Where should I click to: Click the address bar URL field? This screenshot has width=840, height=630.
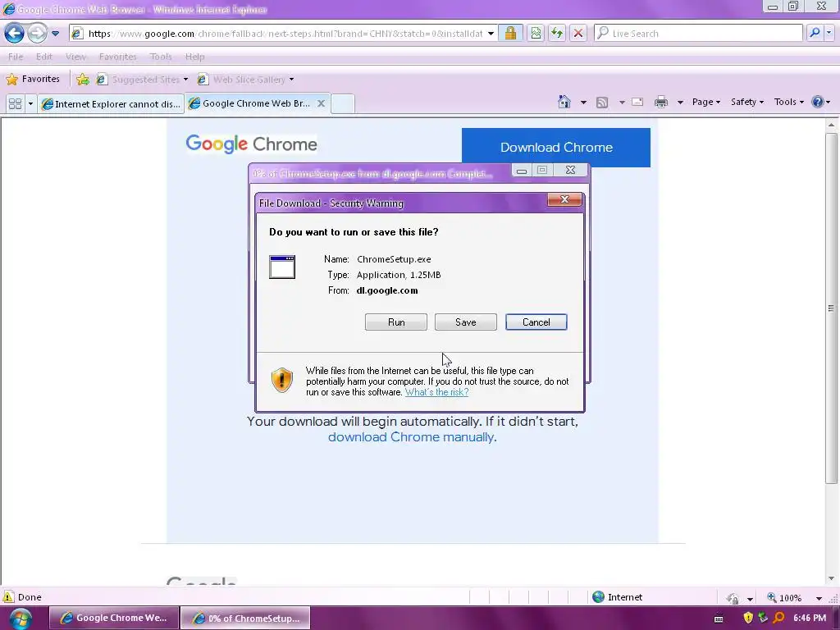[283, 33]
